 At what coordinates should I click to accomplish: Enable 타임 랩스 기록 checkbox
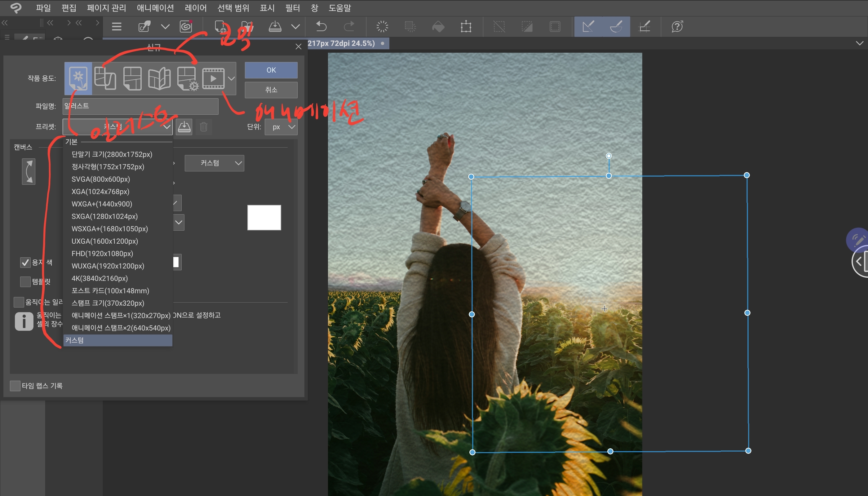tap(15, 386)
